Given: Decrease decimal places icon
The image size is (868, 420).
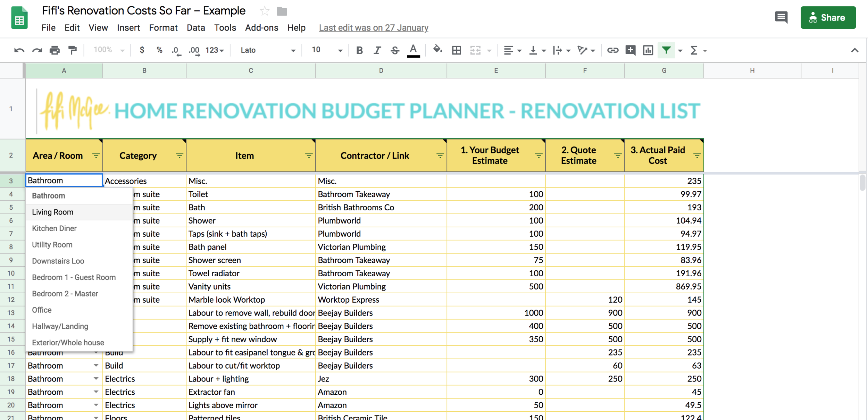Looking at the screenshot, I should 176,51.
